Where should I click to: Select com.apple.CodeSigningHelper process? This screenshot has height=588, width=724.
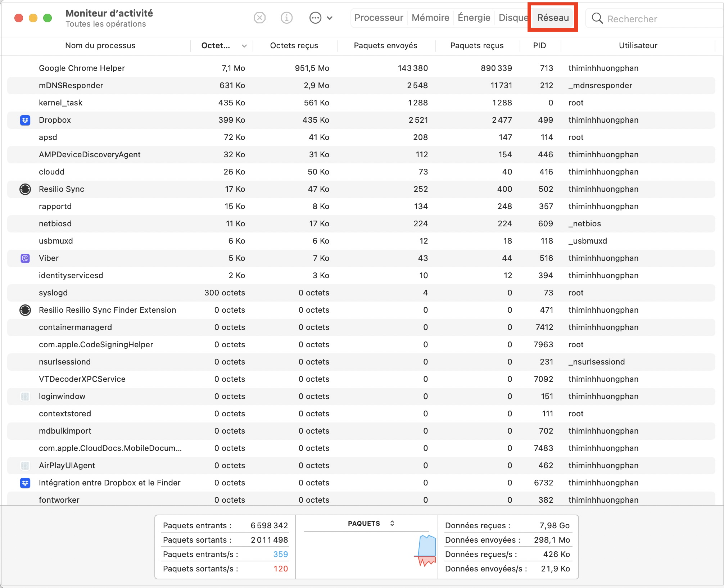point(361,345)
